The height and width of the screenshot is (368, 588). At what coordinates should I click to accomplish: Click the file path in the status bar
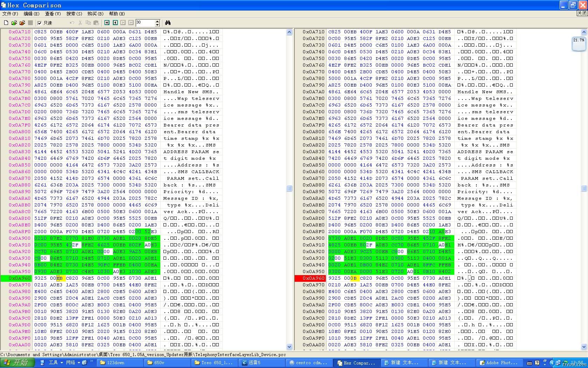point(143,355)
